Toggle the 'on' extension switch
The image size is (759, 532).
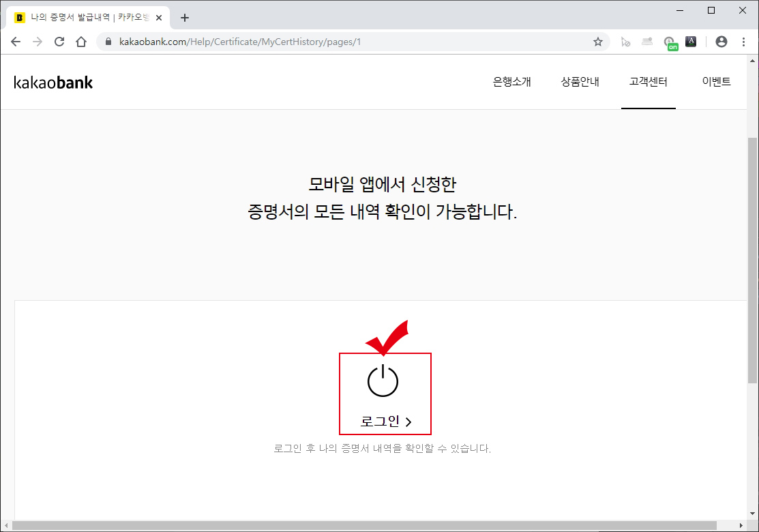click(x=670, y=41)
